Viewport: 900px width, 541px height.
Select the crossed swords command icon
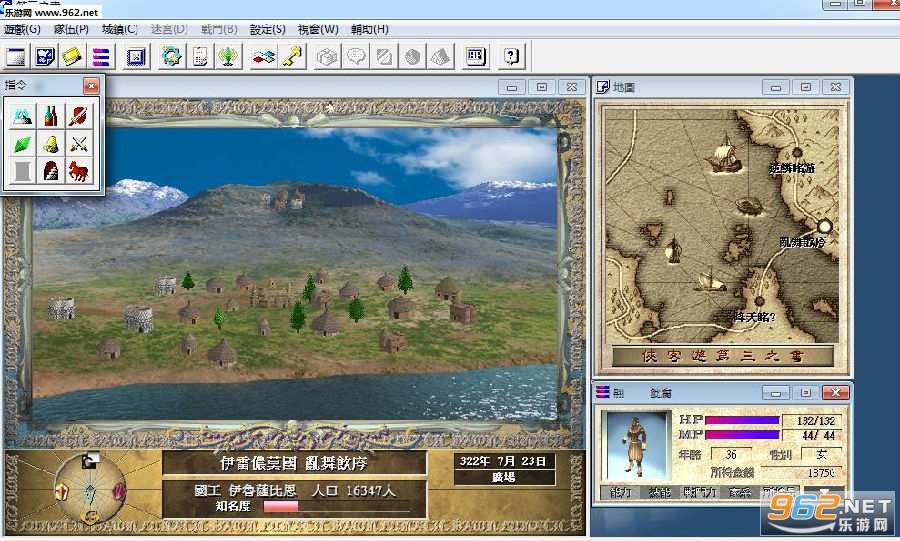pos(80,144)
